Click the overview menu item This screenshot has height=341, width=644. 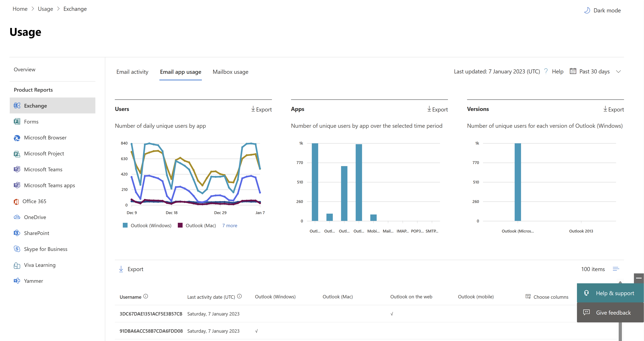click(x=24, y=69)
